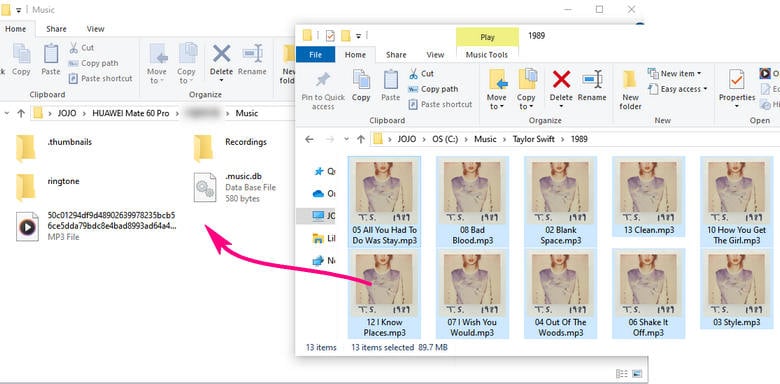Click Rename icon in the 1989 window
The width and height of the screenshot is (780, 384).
click(x=592, y=79)
